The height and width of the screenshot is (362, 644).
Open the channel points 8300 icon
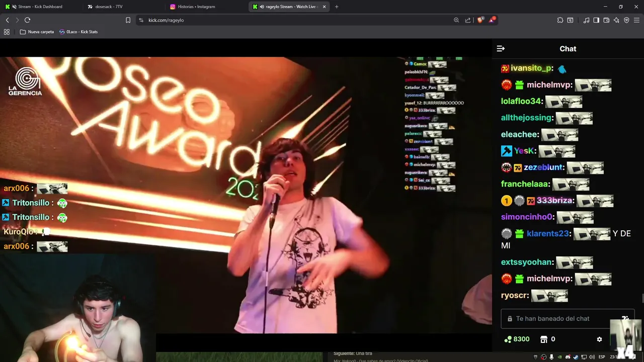[x=508, y=339]
